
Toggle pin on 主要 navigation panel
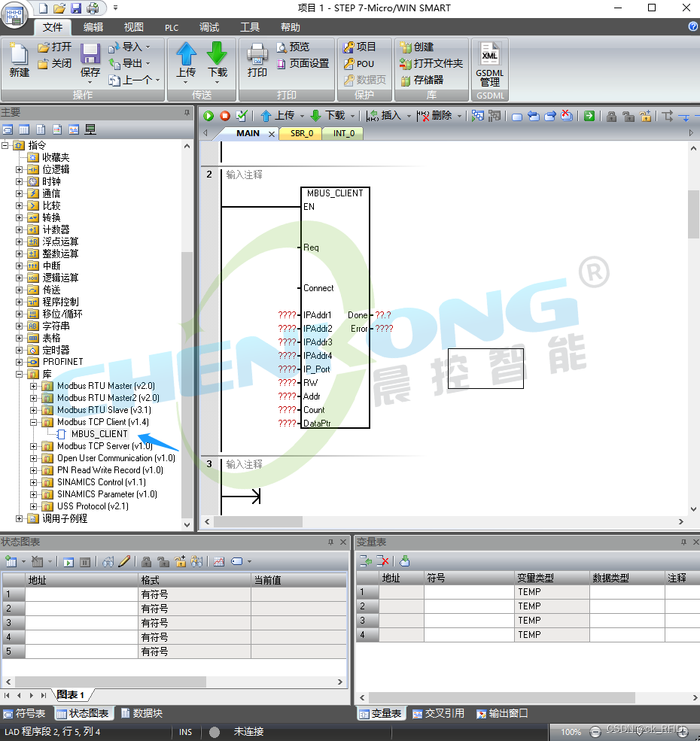coord(187,113)
